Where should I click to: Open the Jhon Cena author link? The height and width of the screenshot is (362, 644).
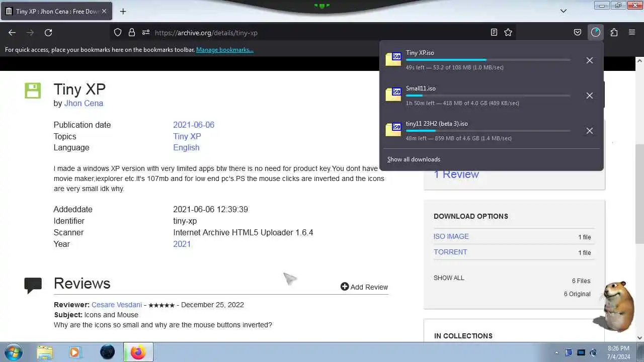pyautogui.click(x=84, y=103)
